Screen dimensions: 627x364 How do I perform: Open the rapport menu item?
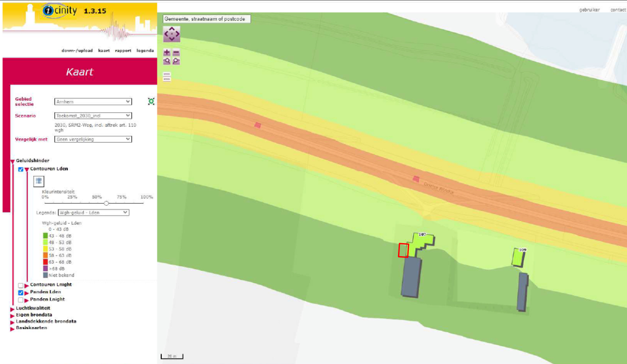tap(123, 50)
